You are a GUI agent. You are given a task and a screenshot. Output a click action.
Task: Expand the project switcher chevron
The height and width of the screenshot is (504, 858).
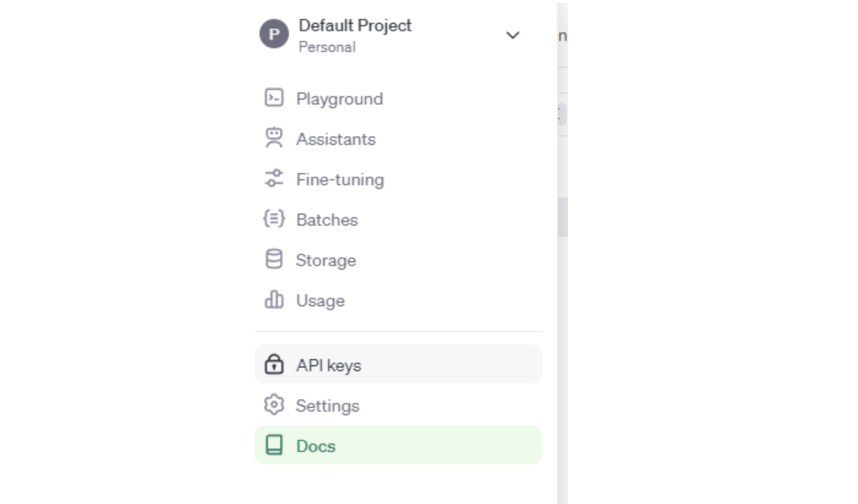[x=513, y=35]
